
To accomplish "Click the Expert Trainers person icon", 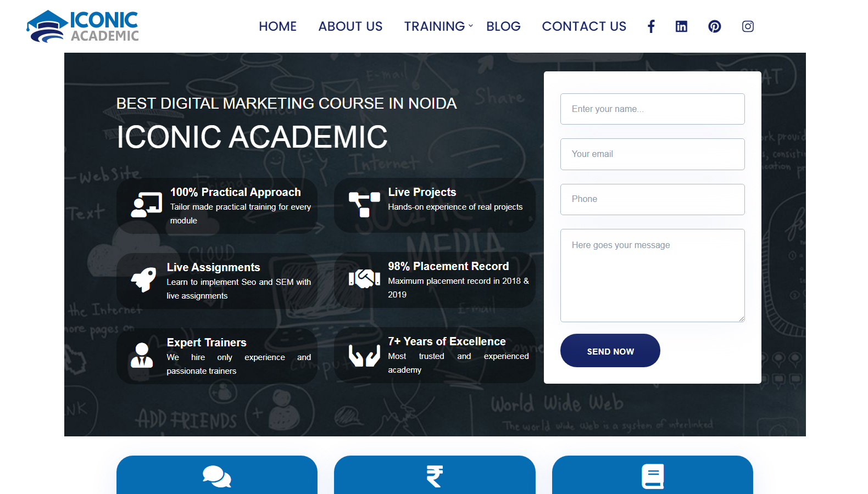I will 142,355.
